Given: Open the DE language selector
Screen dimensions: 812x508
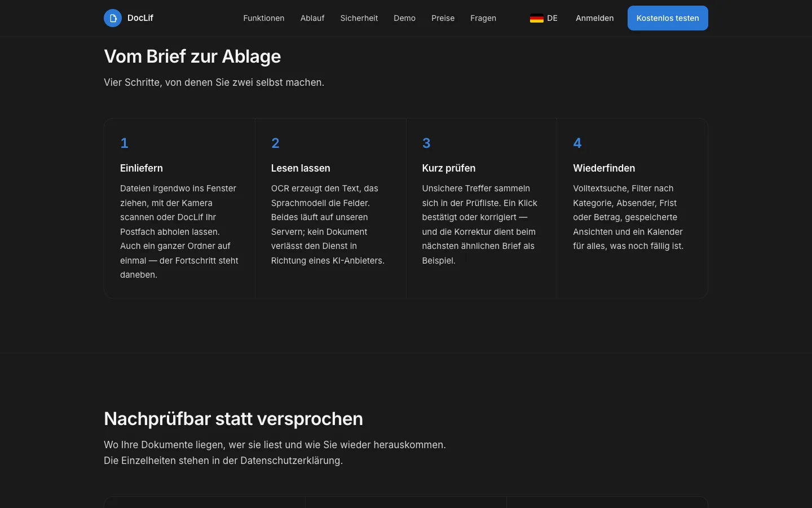Looking at the screenshot, I should tap(544, 18).
